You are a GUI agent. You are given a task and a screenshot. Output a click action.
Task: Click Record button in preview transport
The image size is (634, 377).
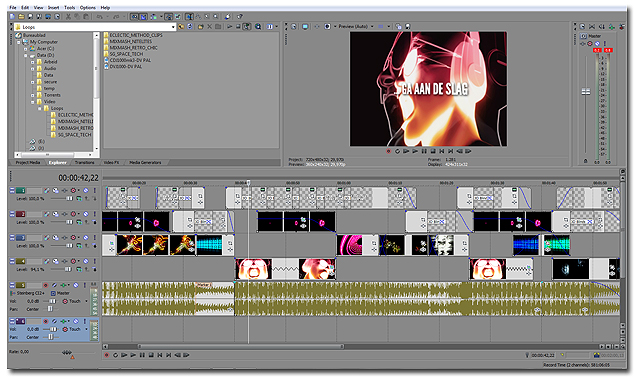point(388,151)
